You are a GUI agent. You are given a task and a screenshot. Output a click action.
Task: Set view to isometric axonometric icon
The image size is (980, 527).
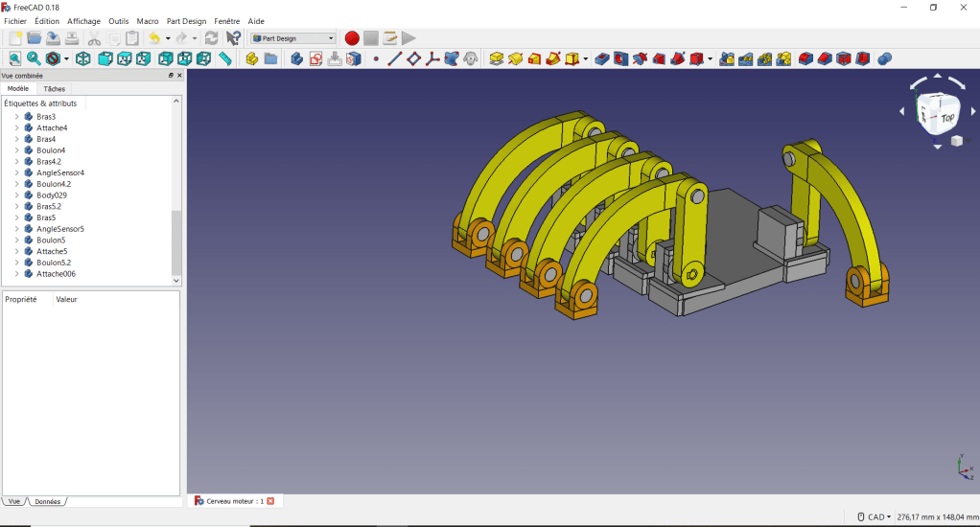click(x=83, y=59)
